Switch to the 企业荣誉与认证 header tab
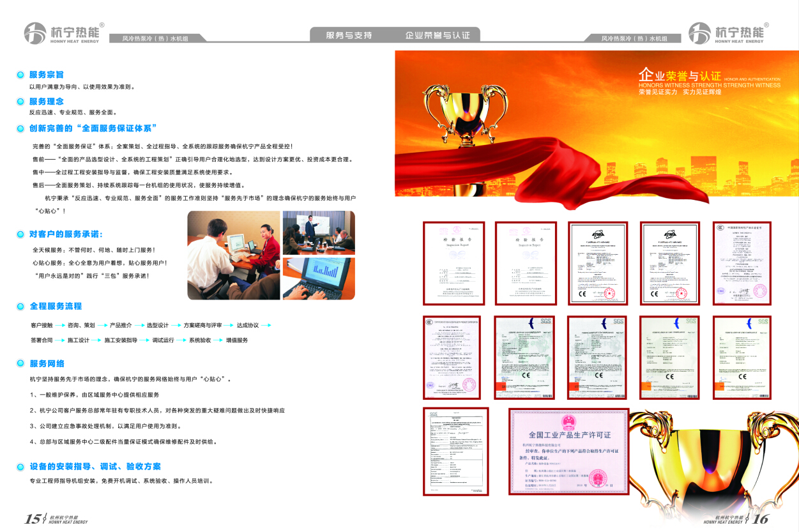The height and width of the screenshot is (532, 799). (438, 35)
